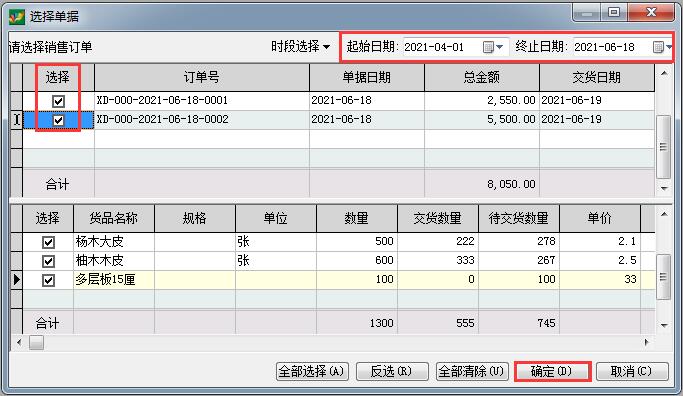Click the 8,050.00 total sum cell
Image resolution: width=683 pixels, height=396 pixels.
482,184
